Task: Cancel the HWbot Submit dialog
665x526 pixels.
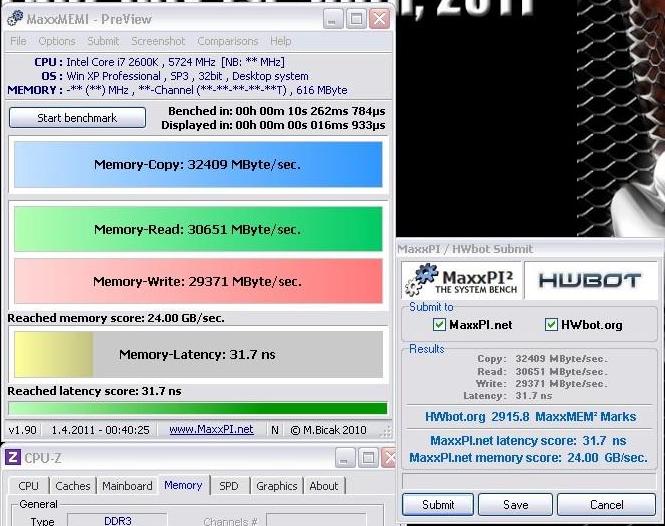Action: [x=606, y=505]
